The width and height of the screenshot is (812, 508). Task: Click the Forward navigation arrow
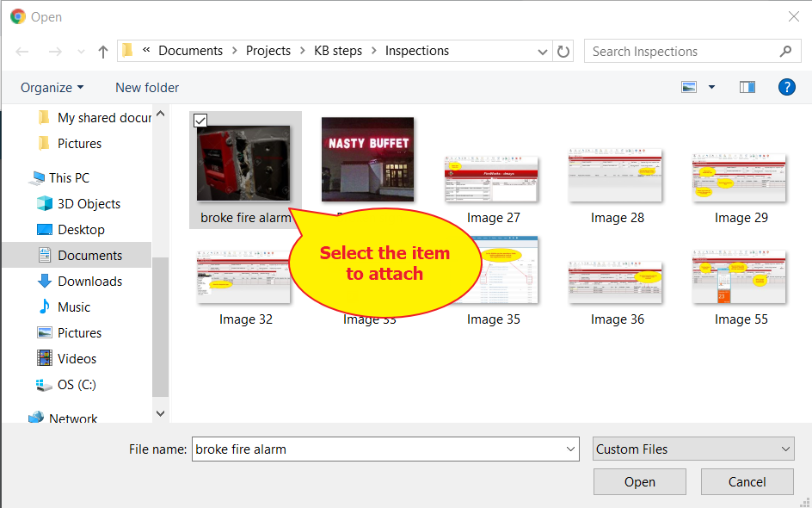55,52
